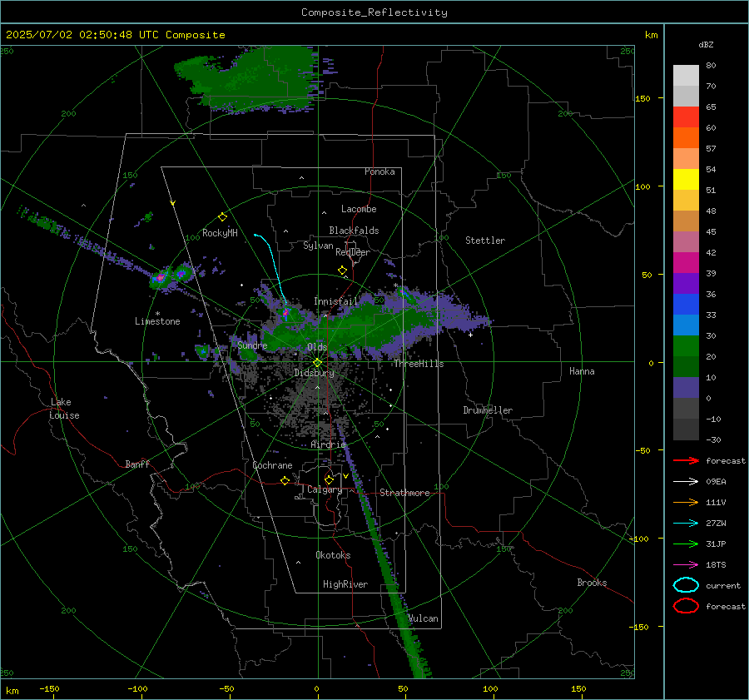The width and height of the screenshot is (749, 700).
Task: Click the magenta 18TS arrow icon
Action: pyautogui.click(x=686, y=565)
